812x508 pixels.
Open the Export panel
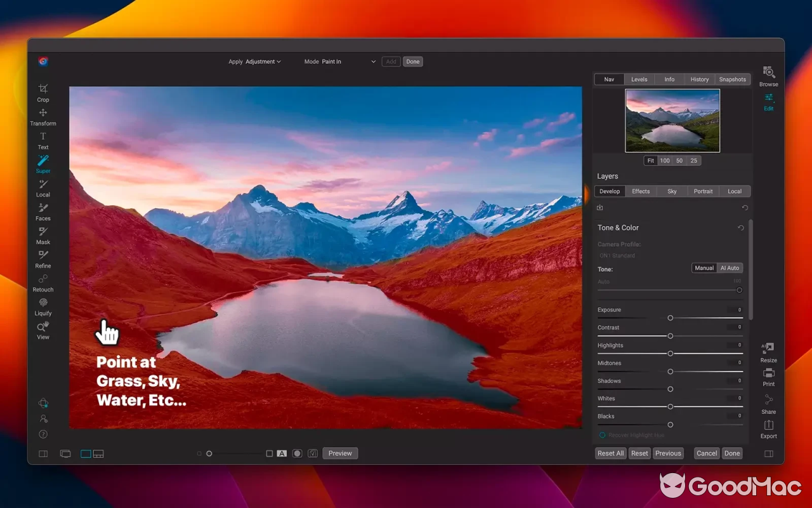tap(768, 429)
